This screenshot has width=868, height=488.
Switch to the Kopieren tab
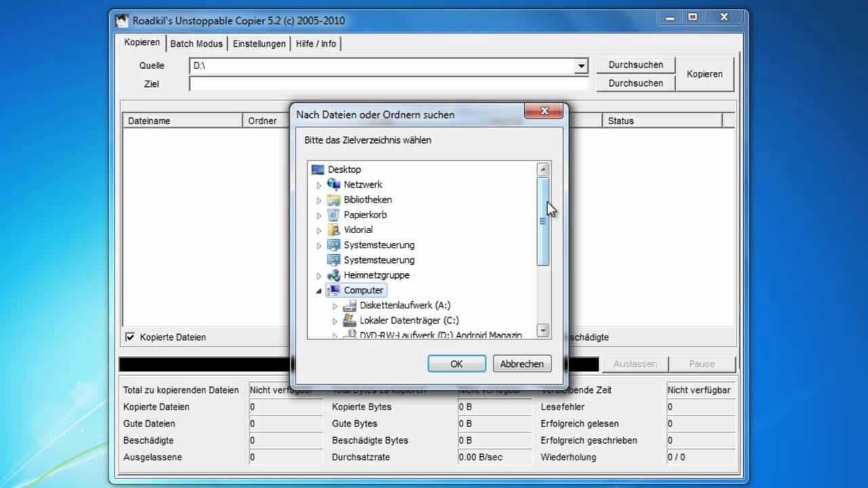142,43
